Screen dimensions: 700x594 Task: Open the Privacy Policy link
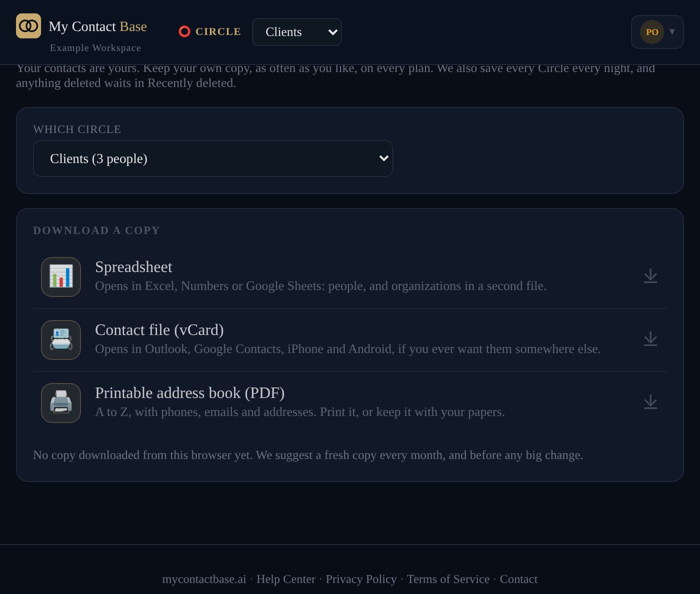[x=361, y=579]
